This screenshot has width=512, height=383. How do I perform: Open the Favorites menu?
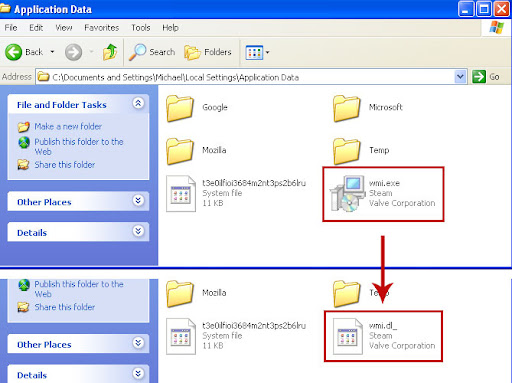[102, 28]
